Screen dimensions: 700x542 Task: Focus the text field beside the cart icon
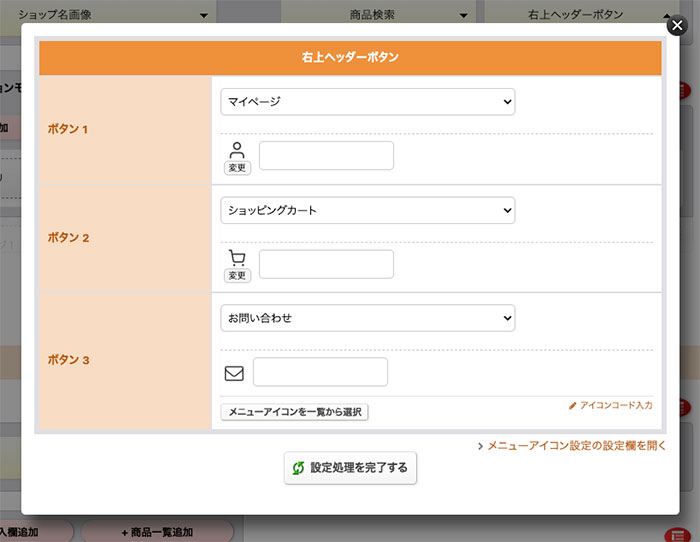[326, 264]
